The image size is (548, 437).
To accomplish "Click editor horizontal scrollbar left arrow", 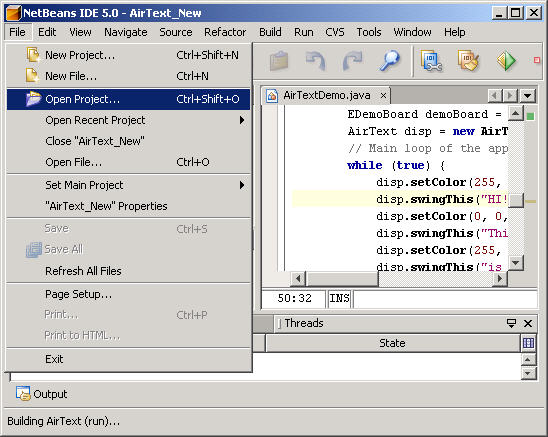I will coord(298,279).
